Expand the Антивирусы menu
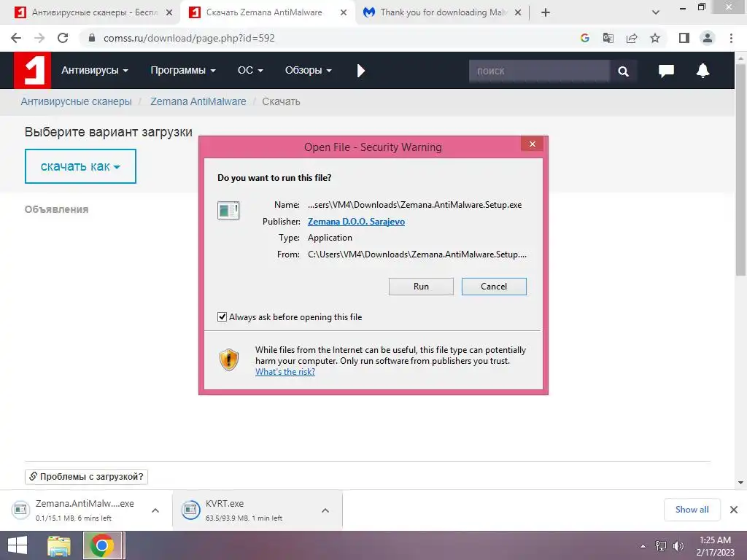The width and height of the screenshot is (747, 560). [95, 71]
